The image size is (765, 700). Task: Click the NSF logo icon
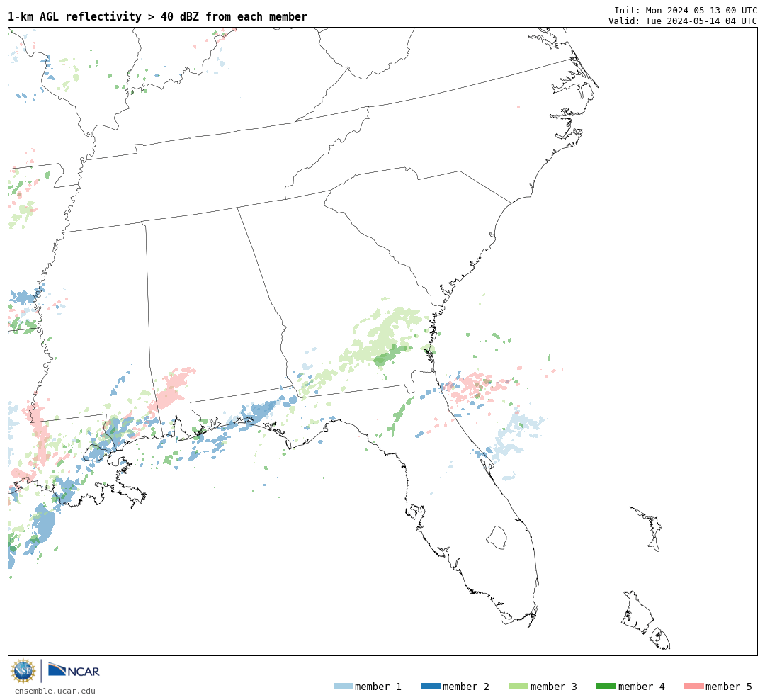tap(23, 671)
